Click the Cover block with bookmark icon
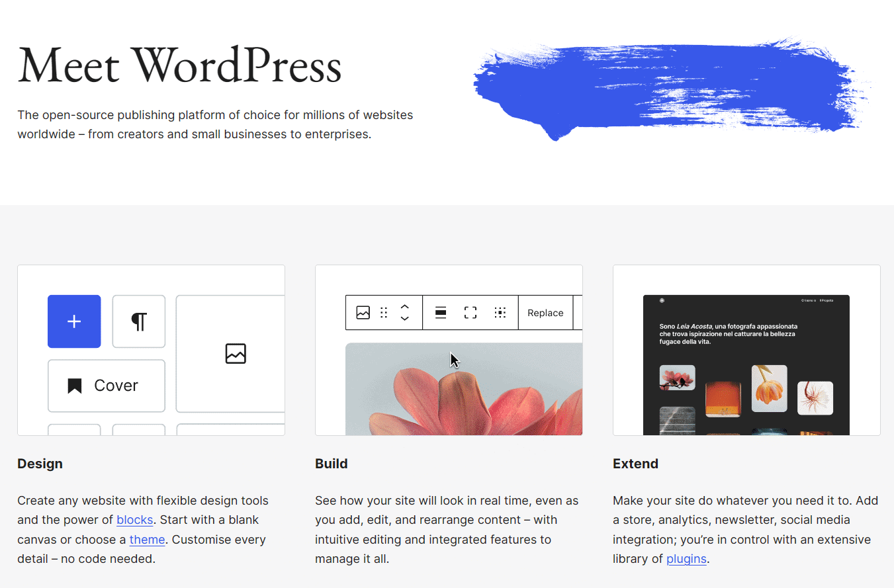 (107, 386)
